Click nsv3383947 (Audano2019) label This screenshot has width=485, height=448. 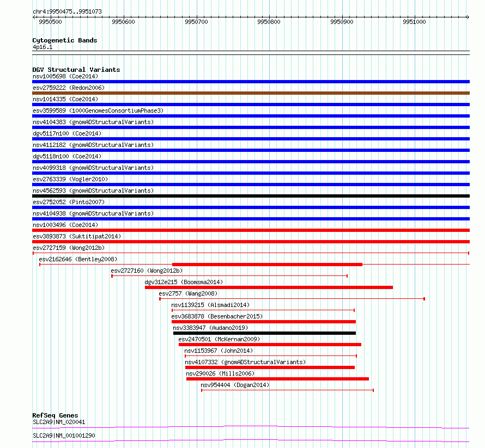[210, 328]
